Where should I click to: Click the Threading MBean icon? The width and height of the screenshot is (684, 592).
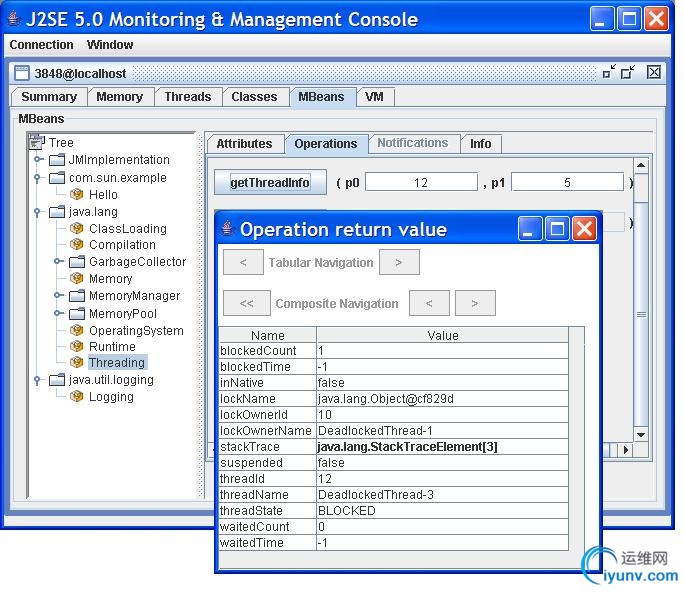point(77,362)
